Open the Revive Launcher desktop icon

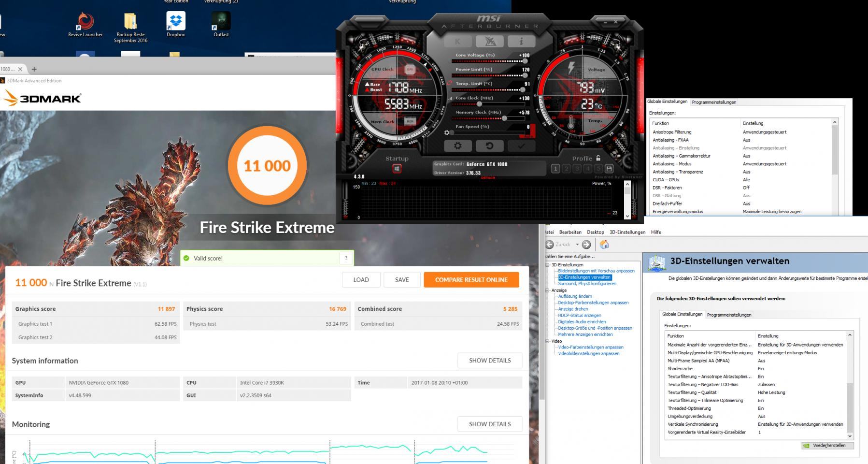tap(85, 24)
